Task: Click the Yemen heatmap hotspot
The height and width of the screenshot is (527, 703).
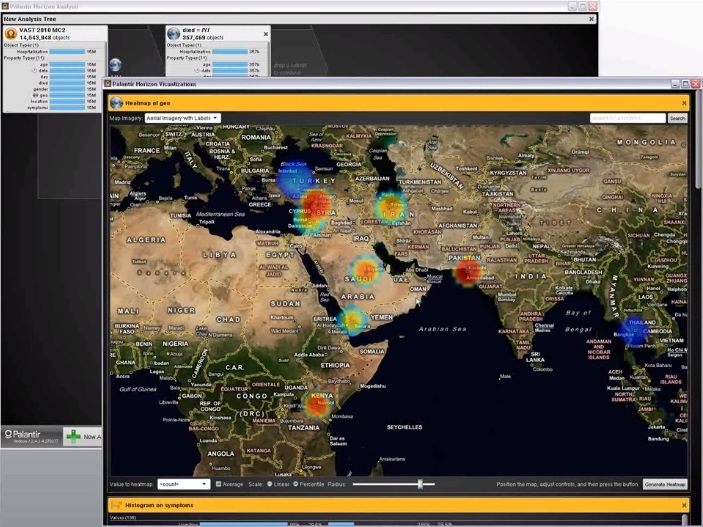Action: (352, 320)
